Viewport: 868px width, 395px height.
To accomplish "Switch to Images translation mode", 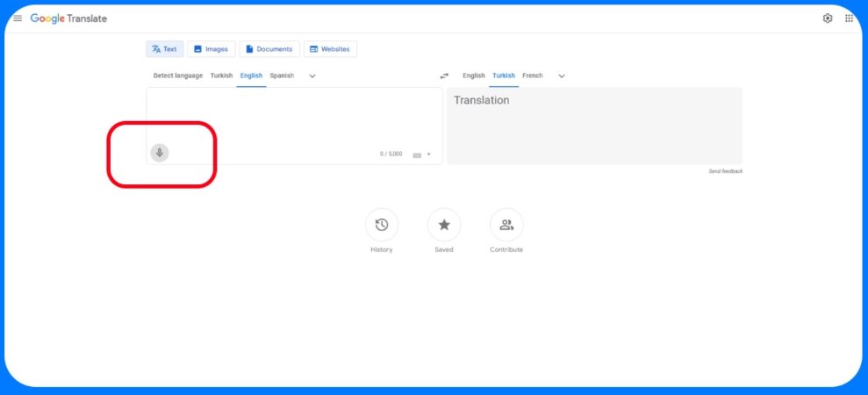I will 212,49.
